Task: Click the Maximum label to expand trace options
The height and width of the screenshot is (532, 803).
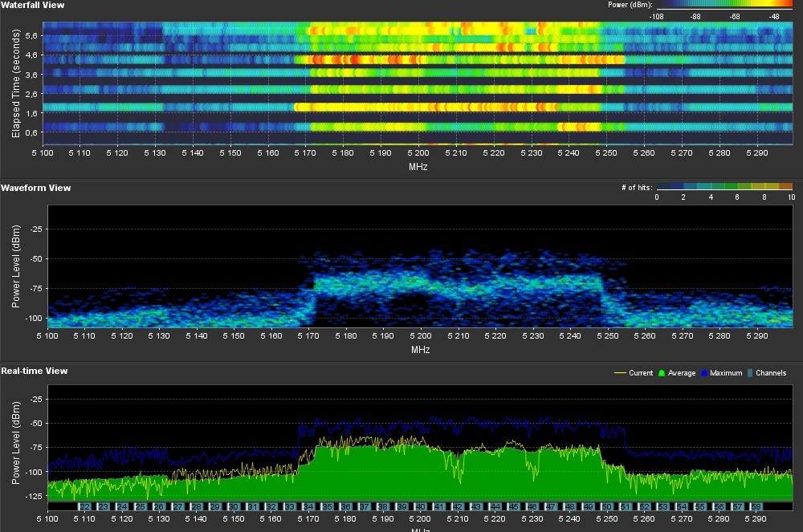Action: click(726, 372)
